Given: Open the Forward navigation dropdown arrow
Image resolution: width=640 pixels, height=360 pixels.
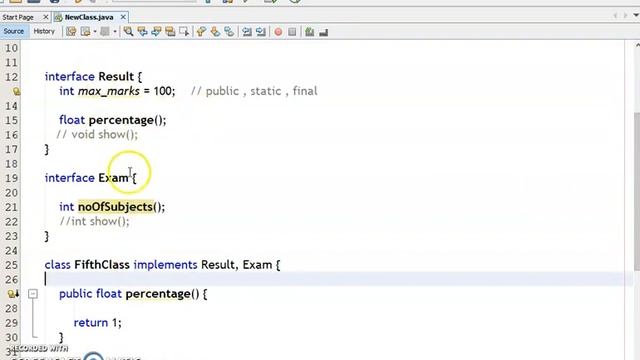Looking at the screenshot, I should tap(115, 32).
